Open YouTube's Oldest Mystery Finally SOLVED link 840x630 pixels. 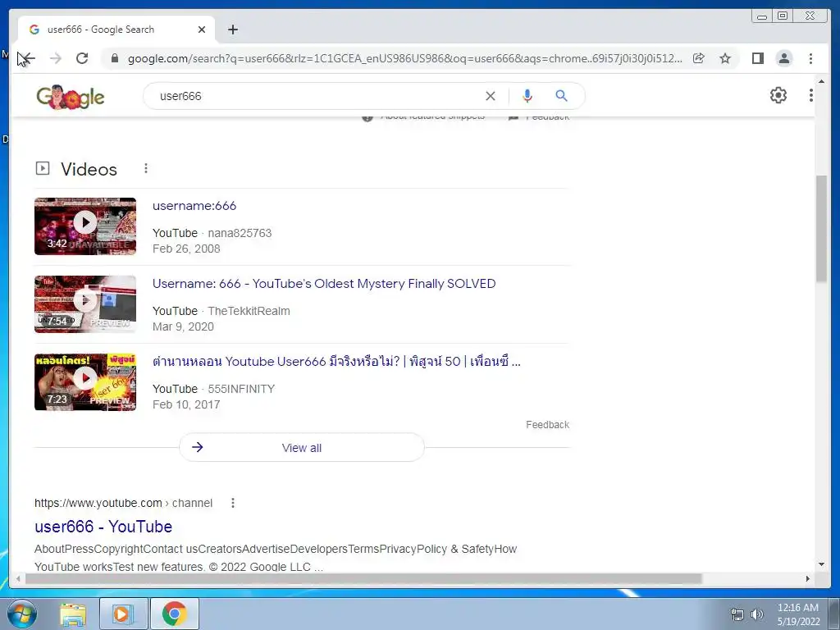pos(323,283)
